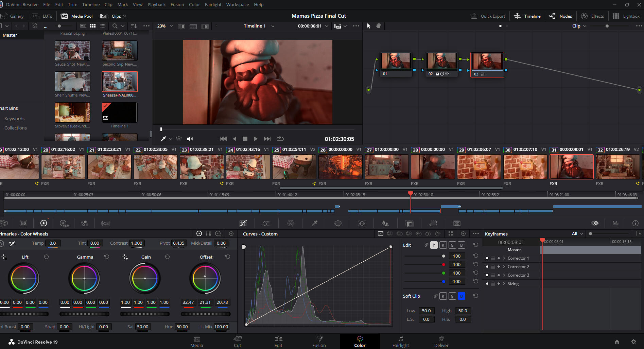Screen dimensions: 644x349
Task: Reset the Lift color wheel
Action: 46,257
